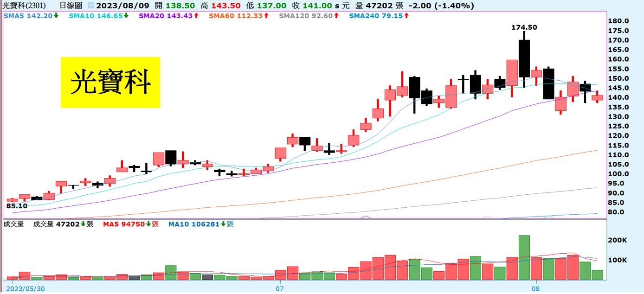Click the 174.50 high price marker
This screenshot has width=644, height=294.
(524, 27)
